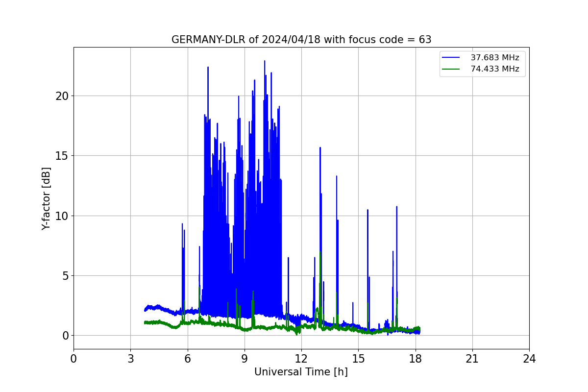Image resolution: width=588 pixels, height=392 pixels.
Task: Click the "Y-factor [dB]" axis label
Action: click(x=46, y=198)
